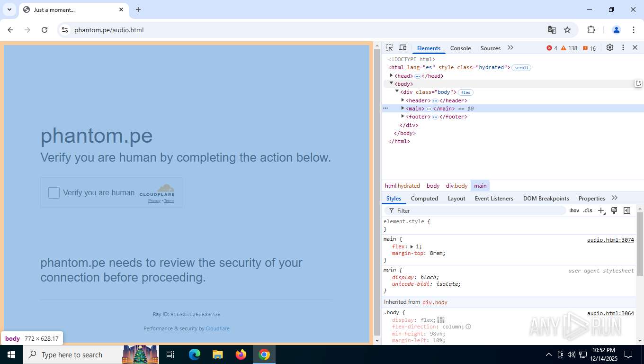Toggle the scroll badge on html element

click(521, 68)
